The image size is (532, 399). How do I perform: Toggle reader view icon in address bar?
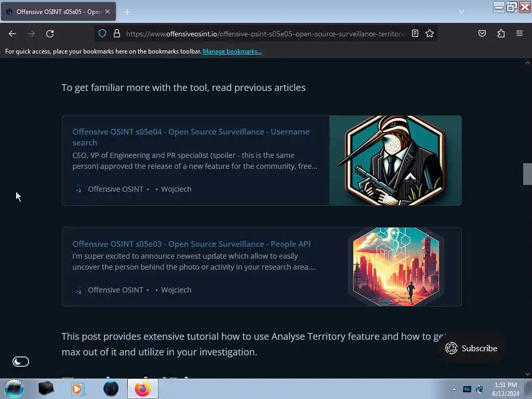[415, 33]
